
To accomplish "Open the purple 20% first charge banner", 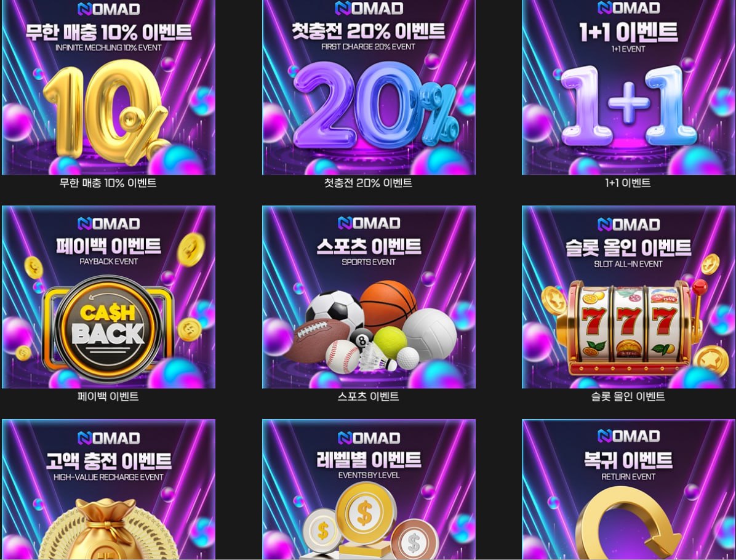I will pyautogui.click(x=369, y=87).
